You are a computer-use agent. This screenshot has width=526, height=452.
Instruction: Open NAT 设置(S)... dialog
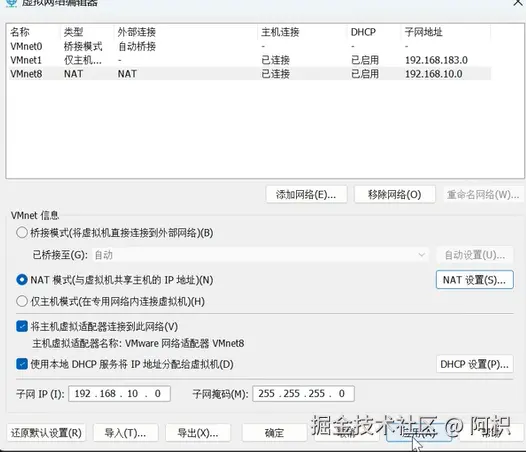point(475,280)
